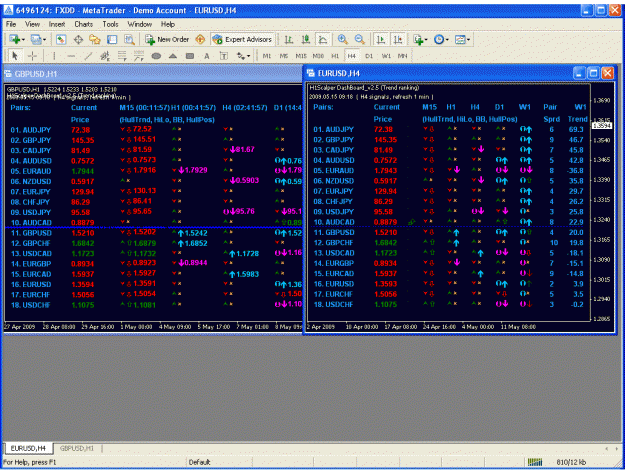Viewport: 625px width, 470px height.
Task: Switch to D1 timeframe
Action: click(369, 56)
